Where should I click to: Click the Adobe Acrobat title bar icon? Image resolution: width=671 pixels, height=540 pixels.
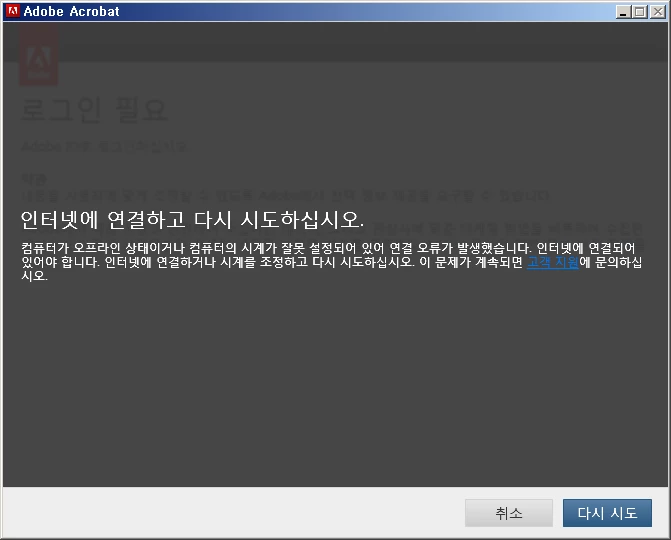click(x=13, y=11)
